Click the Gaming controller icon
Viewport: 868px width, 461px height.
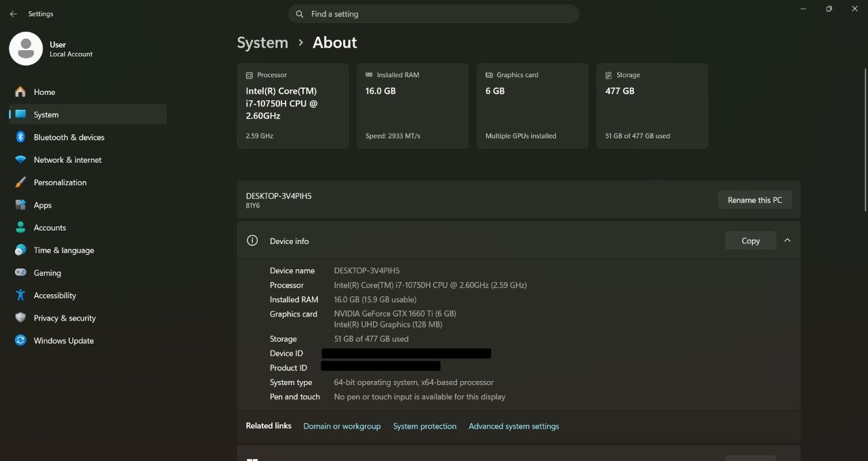click(20, 273)
